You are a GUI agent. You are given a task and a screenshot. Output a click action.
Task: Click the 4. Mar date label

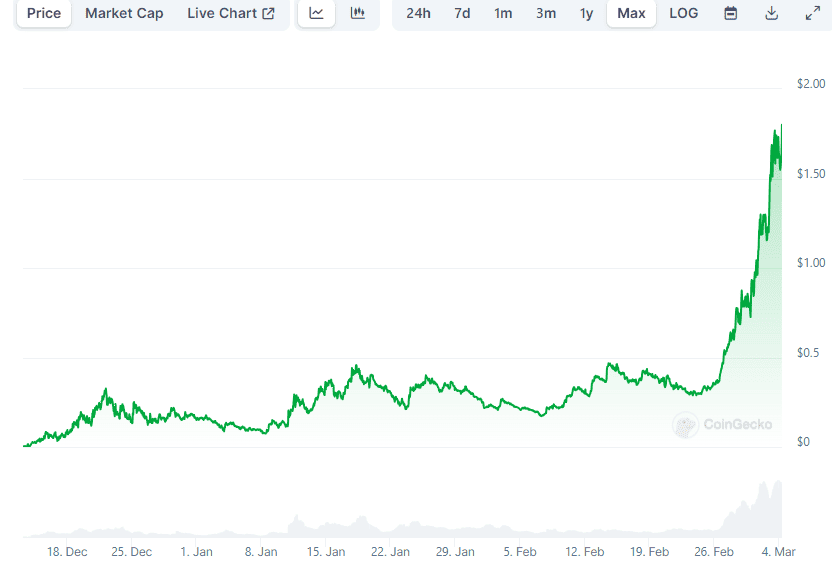[x=779, y=552]
